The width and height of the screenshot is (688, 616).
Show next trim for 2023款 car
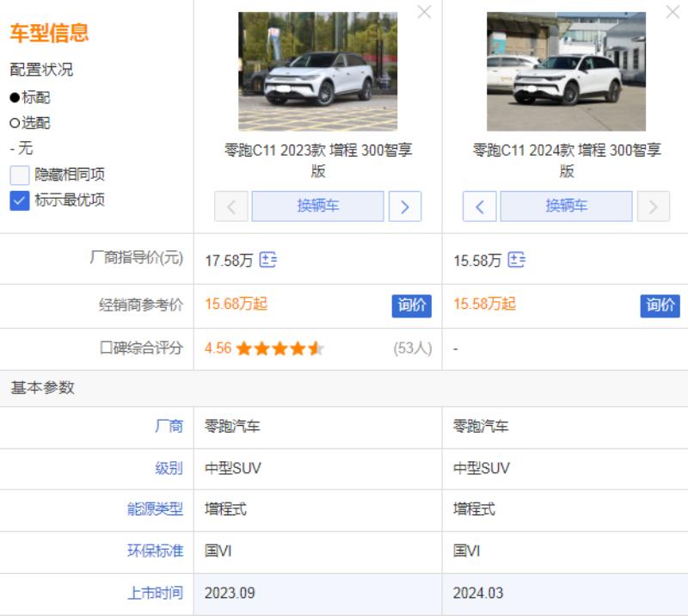[405, 206]
